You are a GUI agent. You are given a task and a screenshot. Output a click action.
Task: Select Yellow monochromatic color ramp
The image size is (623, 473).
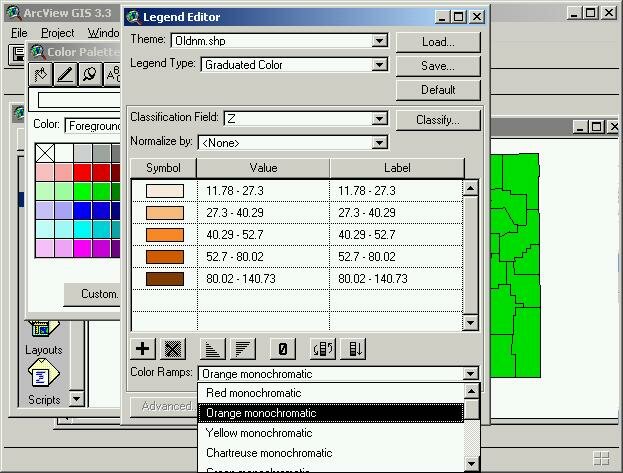[x=331, y=433]
